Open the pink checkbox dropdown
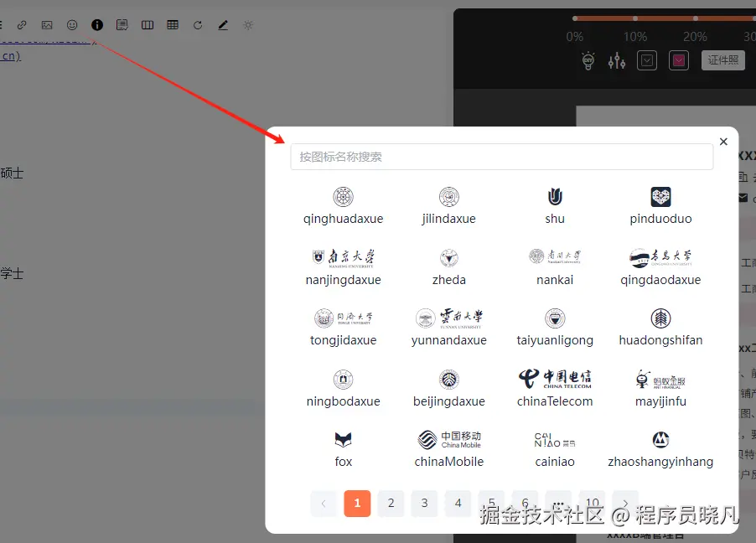The height and width of the screenshot is (543, 756). point(678,59)
